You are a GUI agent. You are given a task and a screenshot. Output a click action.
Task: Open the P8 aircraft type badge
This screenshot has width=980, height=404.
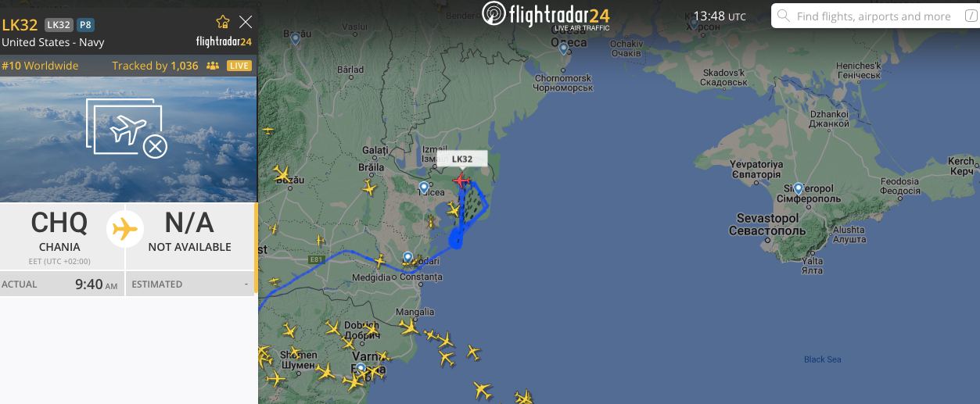pyautogui.click(x=85, y=25)
